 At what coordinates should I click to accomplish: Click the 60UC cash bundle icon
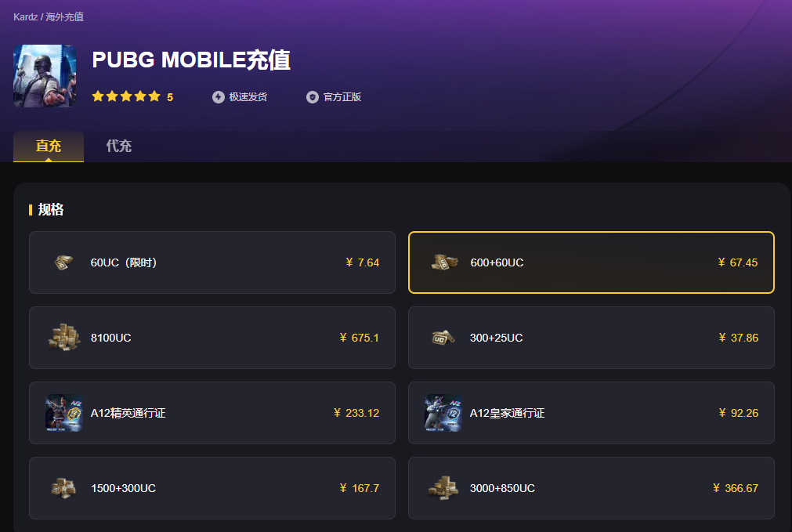pos(63,262)
